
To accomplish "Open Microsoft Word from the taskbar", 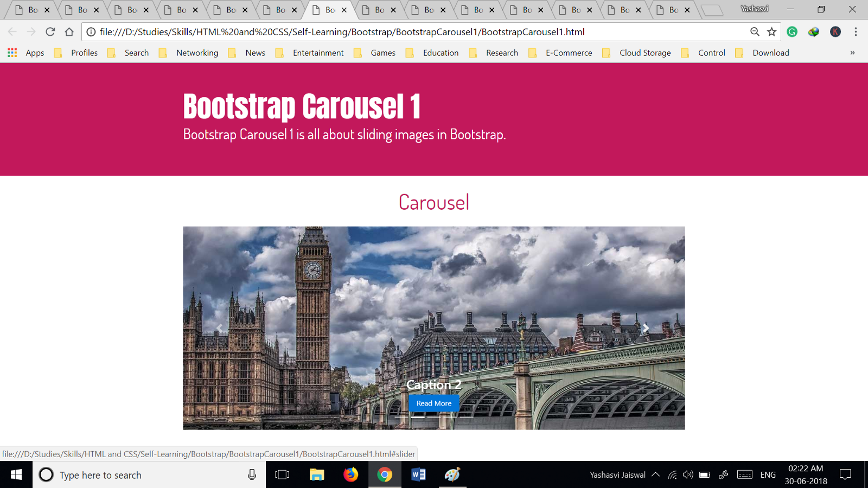I will [x=418, y=475].
